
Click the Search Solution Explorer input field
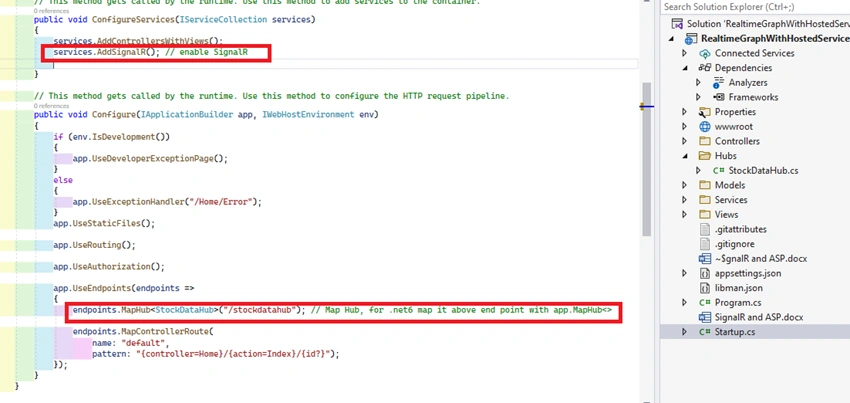(x=755, y=7)
